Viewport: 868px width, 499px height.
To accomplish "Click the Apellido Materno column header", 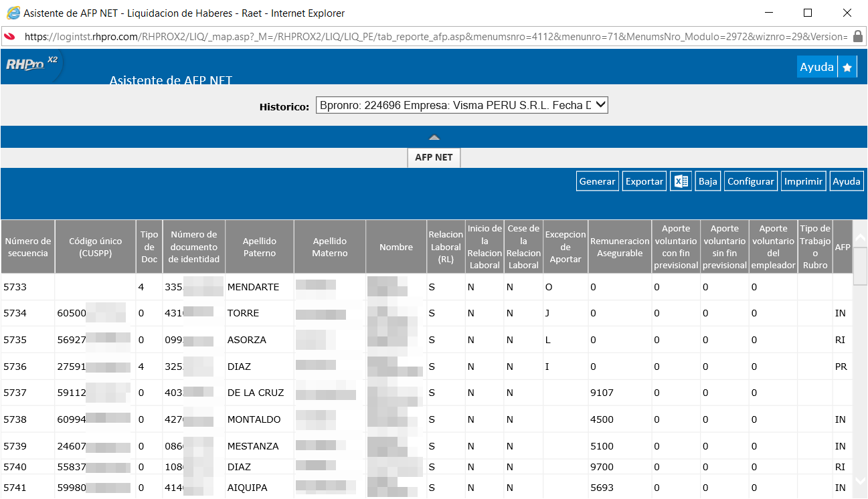I will [330, 247].
